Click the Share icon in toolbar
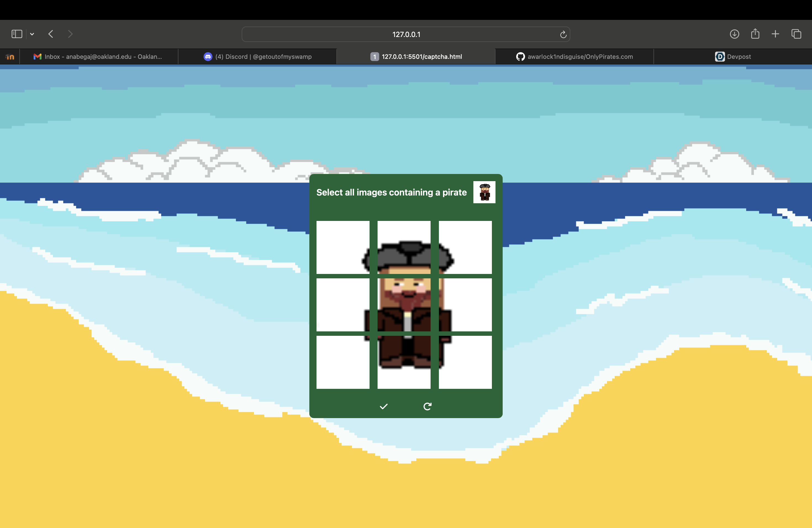 (755, 34)
